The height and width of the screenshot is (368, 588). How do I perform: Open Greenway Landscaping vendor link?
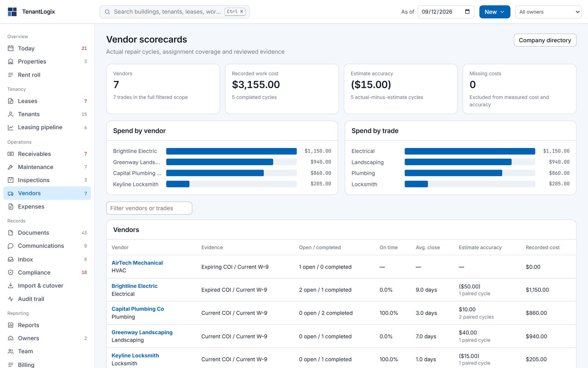142,332
